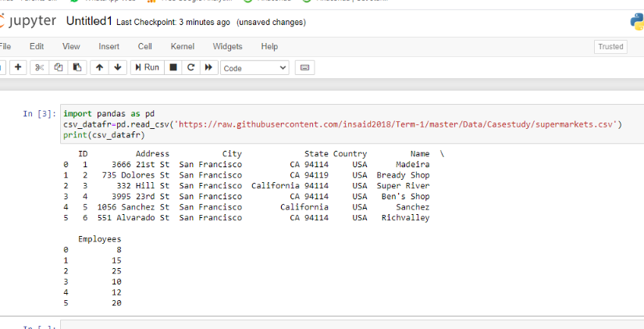This screenshot has width=644, height=329.
Task: Cut selected cells with scissors icon
Action: [40, 67]
